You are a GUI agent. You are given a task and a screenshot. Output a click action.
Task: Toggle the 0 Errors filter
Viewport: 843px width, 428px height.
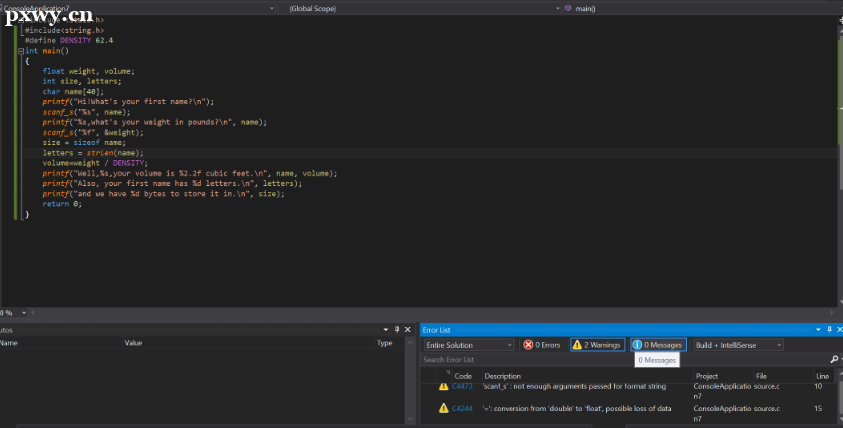(541, 345)
